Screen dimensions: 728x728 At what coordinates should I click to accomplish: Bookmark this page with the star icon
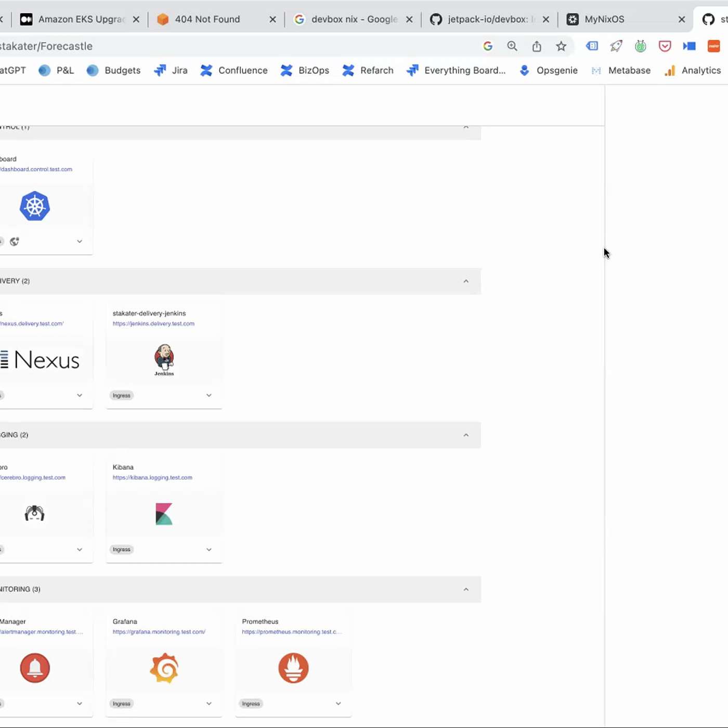(561, 46)
